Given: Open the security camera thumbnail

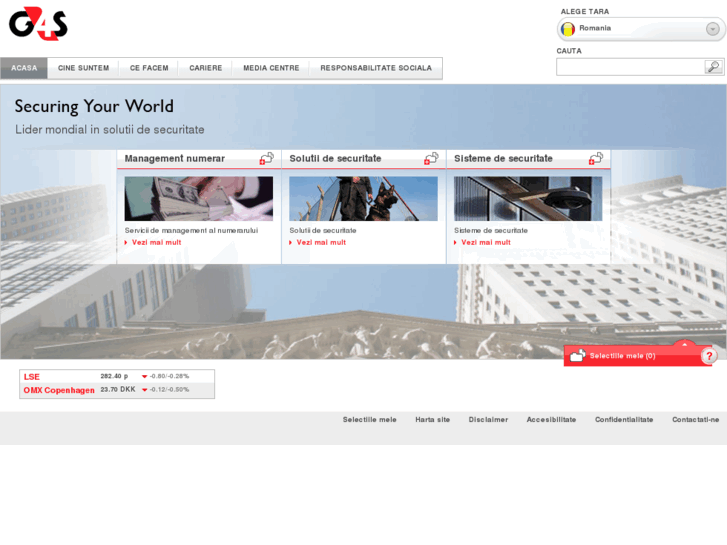Looking at the screenshot, I should tap(528, 199).
